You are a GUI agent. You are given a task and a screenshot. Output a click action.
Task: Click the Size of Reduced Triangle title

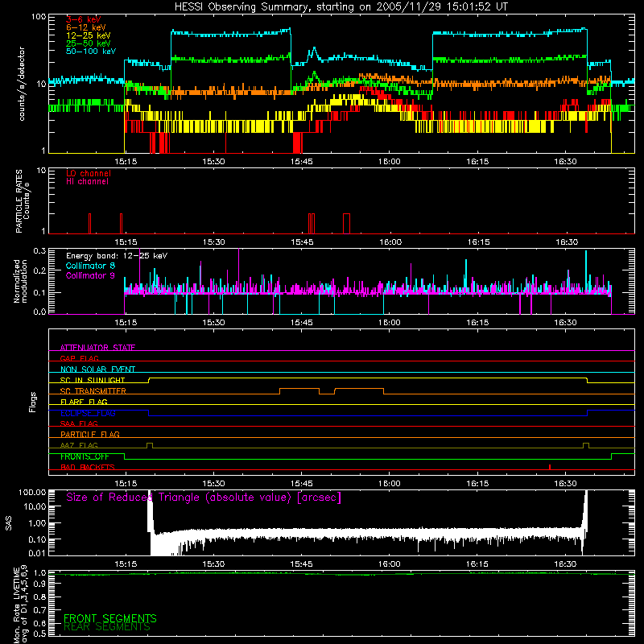[204, 497]
